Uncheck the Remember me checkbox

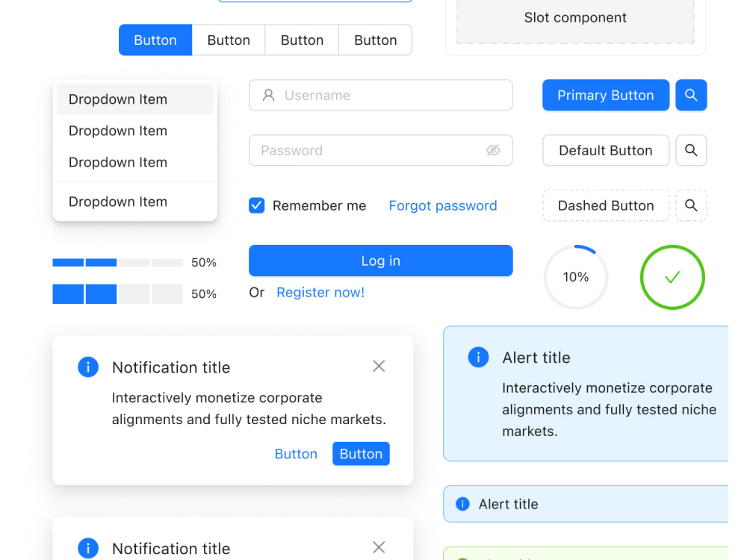click(x=257, y=206)
